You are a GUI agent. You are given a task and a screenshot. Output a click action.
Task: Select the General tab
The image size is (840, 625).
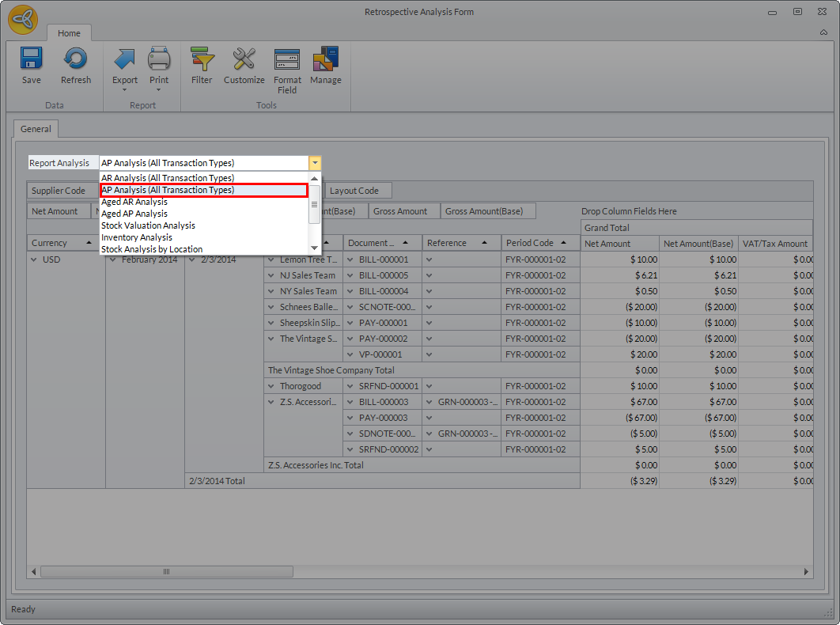pyautogui.click(x=36, y=129)
